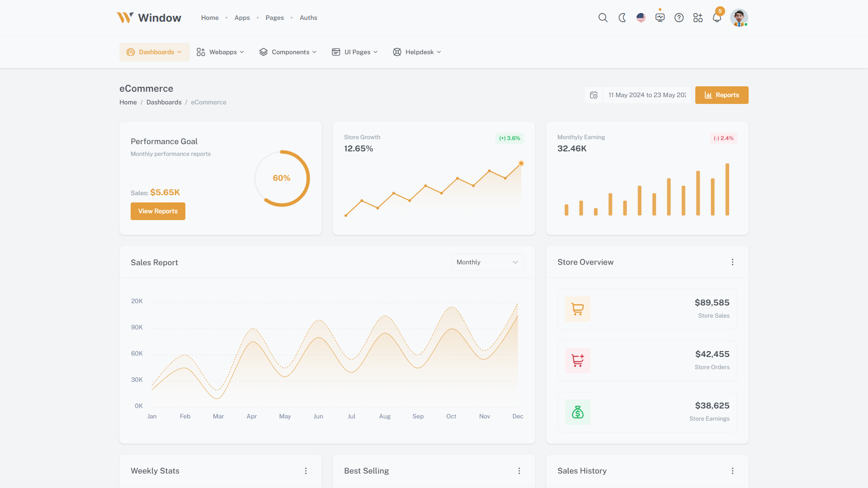Viewport: 868px width, 488px height.
Task: Select Apps in the top navigation
Action: click(242, 18)
